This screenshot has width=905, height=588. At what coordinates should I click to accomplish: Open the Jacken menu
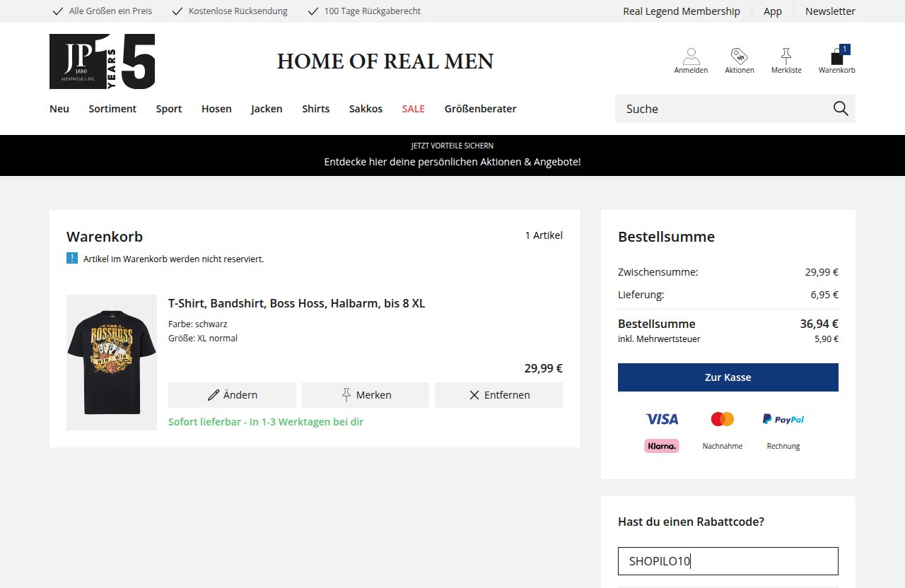pos(267,109)
